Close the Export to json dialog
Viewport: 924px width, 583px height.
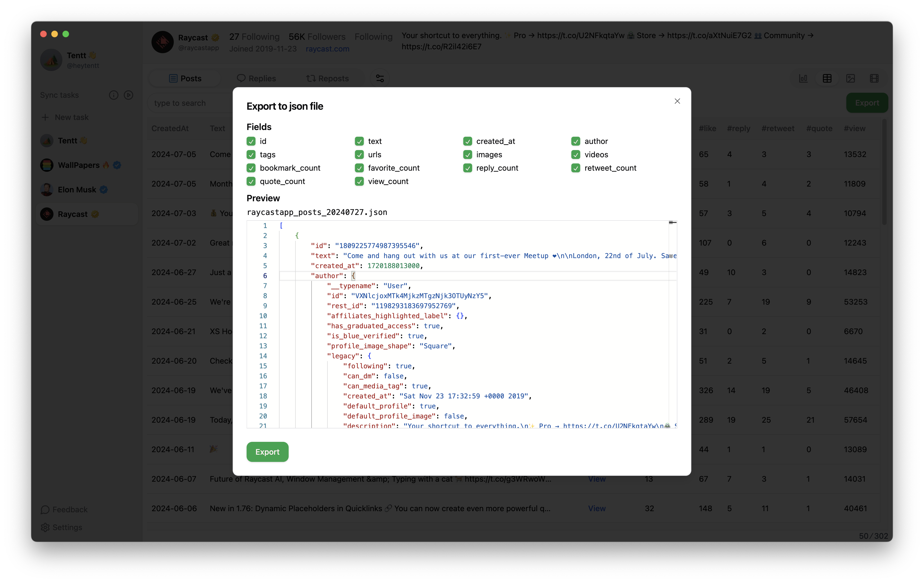677,101
